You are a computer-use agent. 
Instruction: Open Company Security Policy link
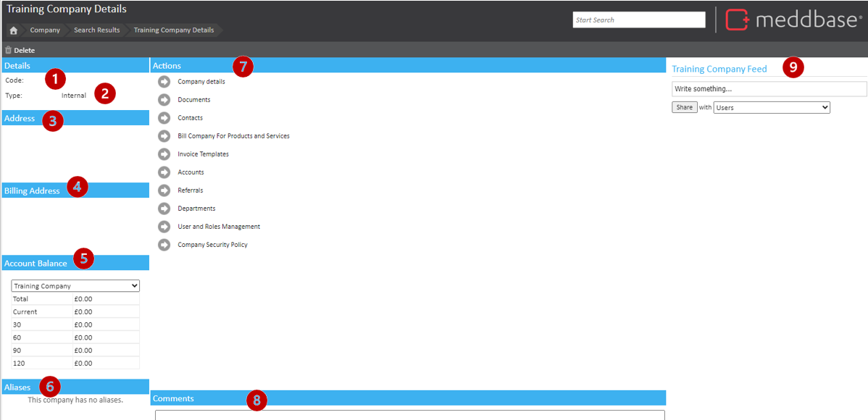[212, 245]
